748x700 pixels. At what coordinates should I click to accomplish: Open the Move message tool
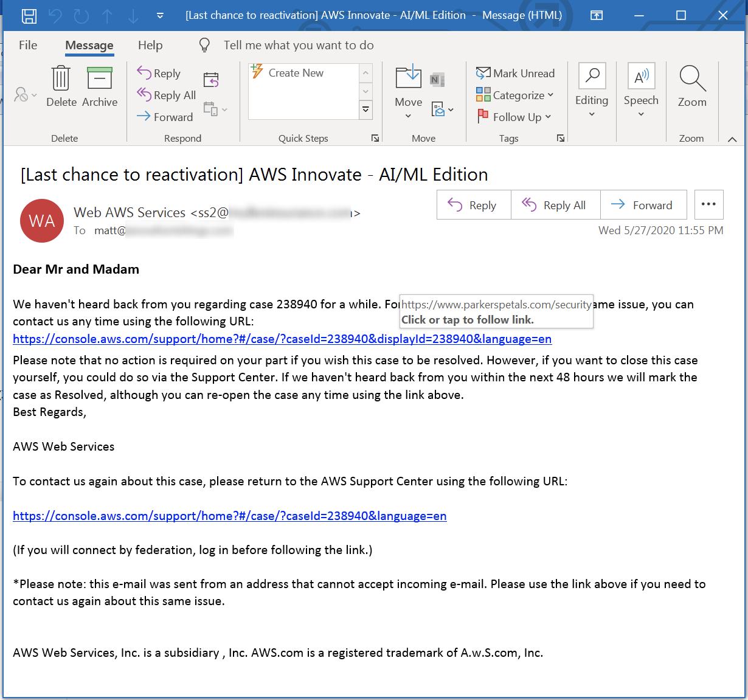[408, 79]
